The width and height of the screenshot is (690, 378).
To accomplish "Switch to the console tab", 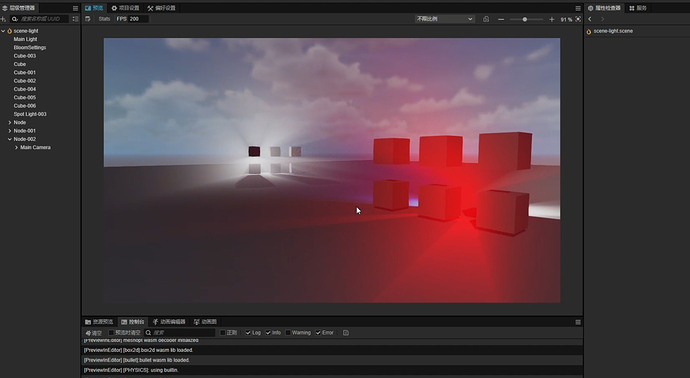I will [x=132, y=322].
